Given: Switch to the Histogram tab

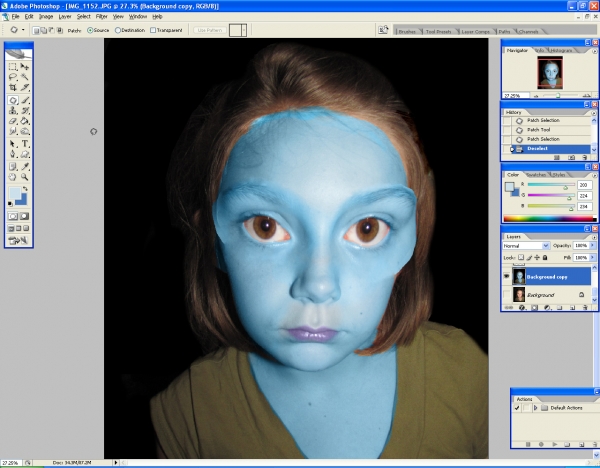Looking at the screenshot, I should click(x=561, y=51).
